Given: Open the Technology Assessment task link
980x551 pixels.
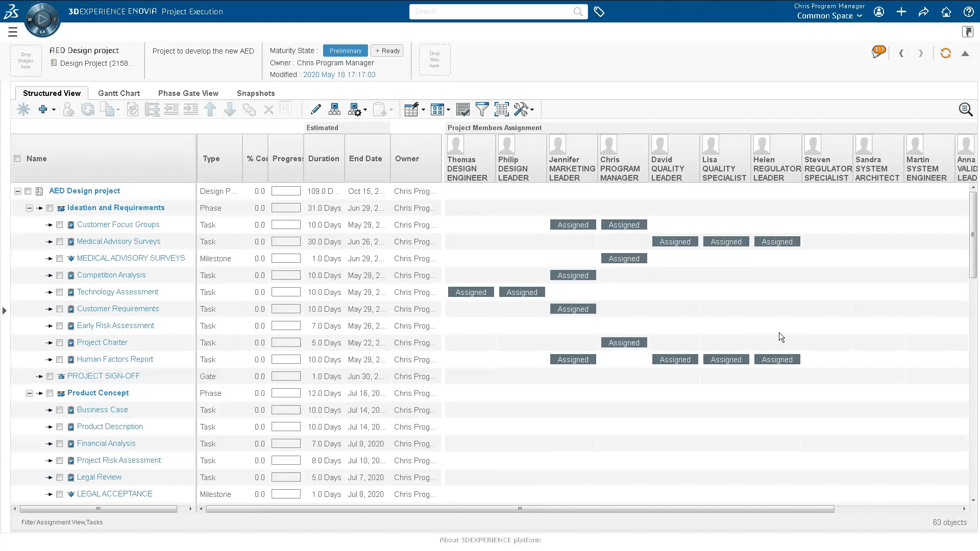Looking at the screenshot, I should [x=117, y=292].
